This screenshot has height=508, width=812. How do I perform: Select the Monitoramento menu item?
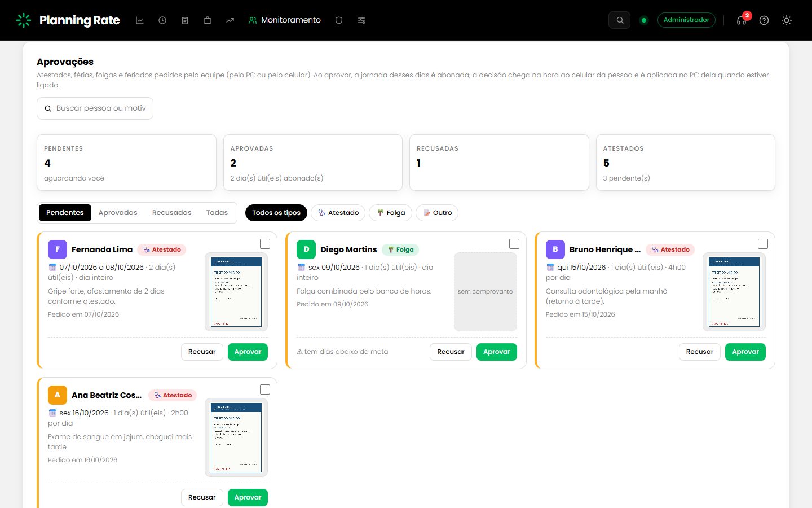285,20
